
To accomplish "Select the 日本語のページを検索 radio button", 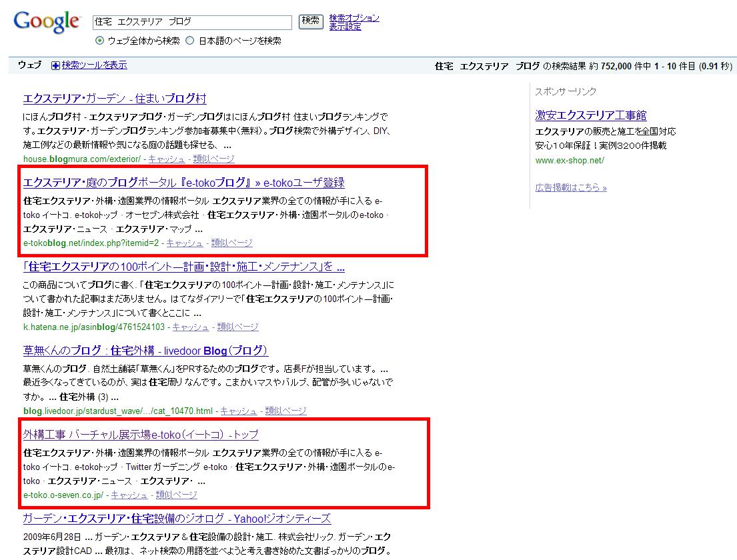I will coord(190,41).
